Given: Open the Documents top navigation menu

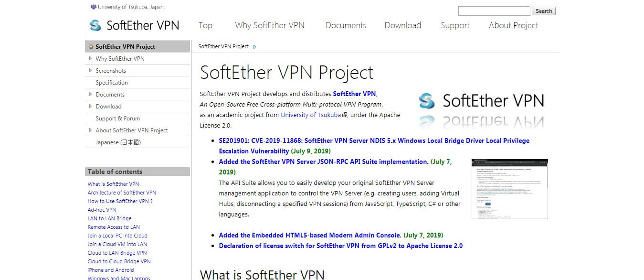Looking at the screenshot, I should click(x=346, y=25).
